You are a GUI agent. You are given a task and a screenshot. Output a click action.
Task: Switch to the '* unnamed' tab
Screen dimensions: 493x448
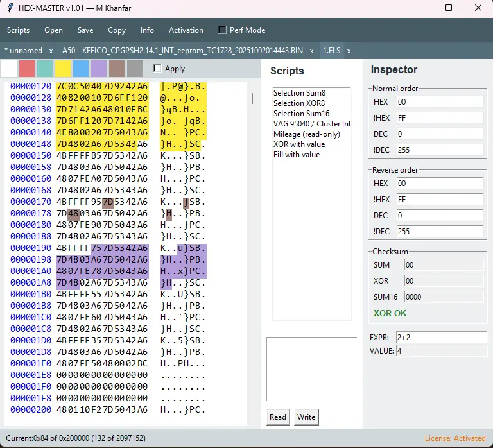[23, 51]
